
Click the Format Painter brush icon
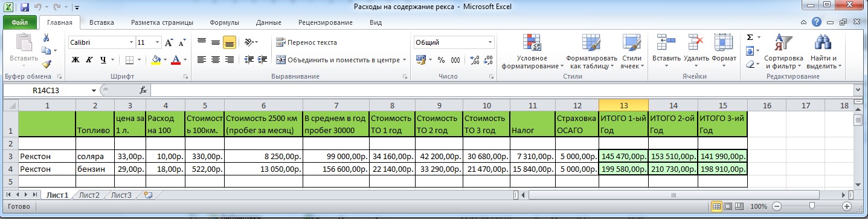tap(47, 64)
